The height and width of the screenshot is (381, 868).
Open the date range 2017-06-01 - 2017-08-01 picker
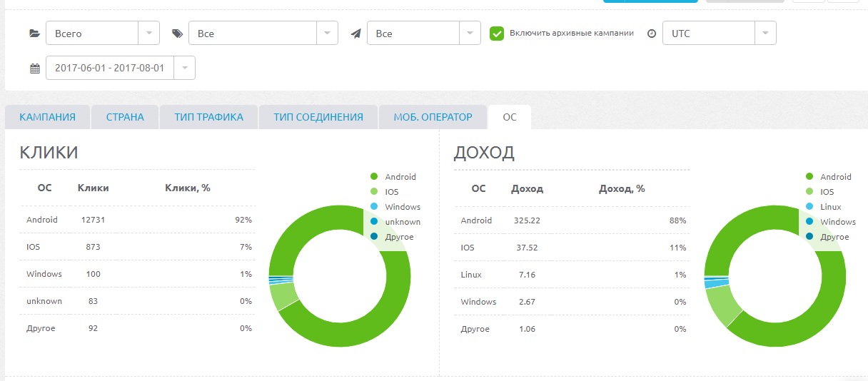[x=119, y=68]
